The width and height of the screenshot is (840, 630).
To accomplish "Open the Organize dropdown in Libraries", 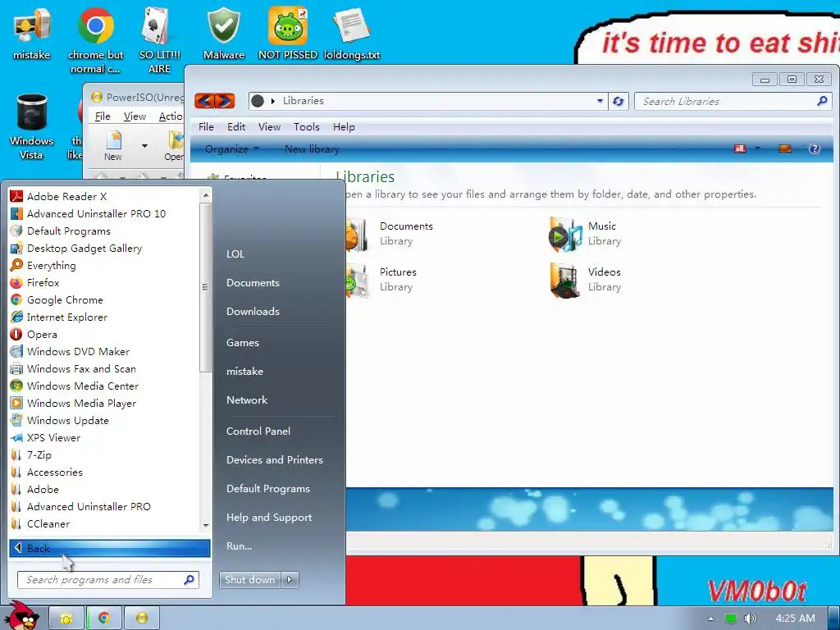I will [x=232, y=149].
